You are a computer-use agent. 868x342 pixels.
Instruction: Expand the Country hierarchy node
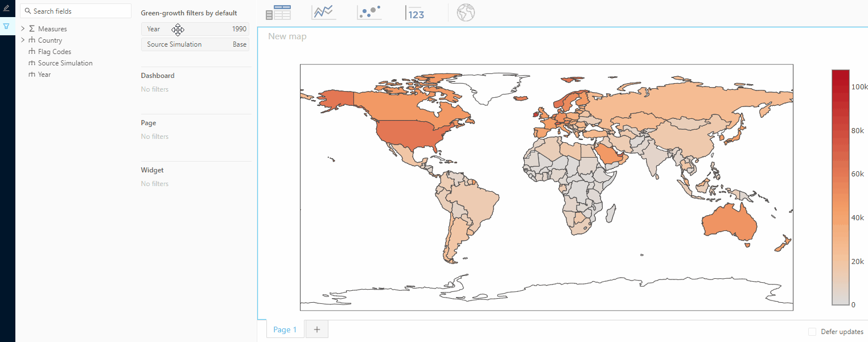23,40
